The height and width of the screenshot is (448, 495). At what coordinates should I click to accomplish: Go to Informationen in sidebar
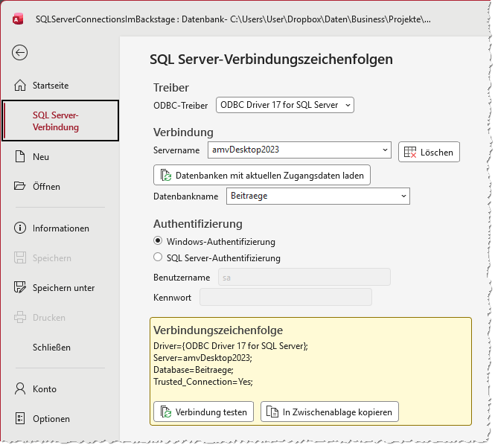click(60, 228)
